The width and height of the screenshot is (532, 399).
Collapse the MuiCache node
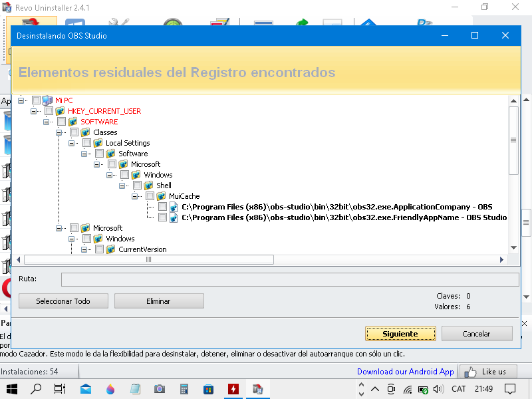pyautogui.click(x=135, y=196)
